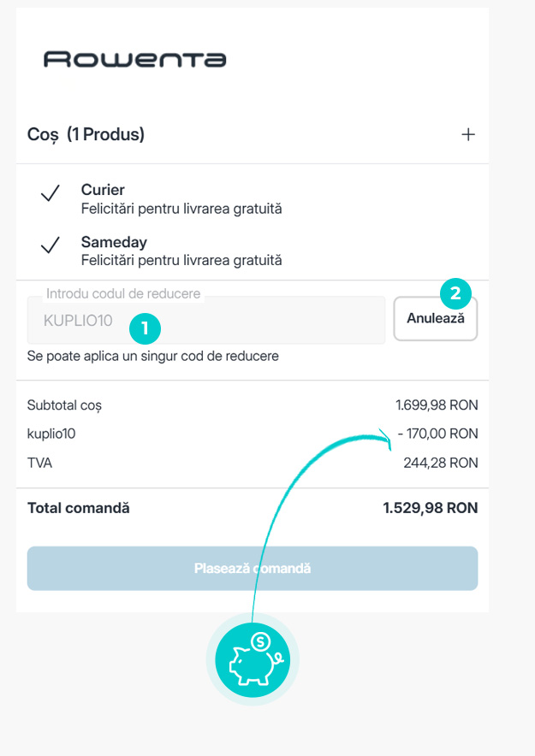The image size is (535, 756).
Task: Click the Rowenta logo
Action: pyautogui.click(x=135, y=59)
